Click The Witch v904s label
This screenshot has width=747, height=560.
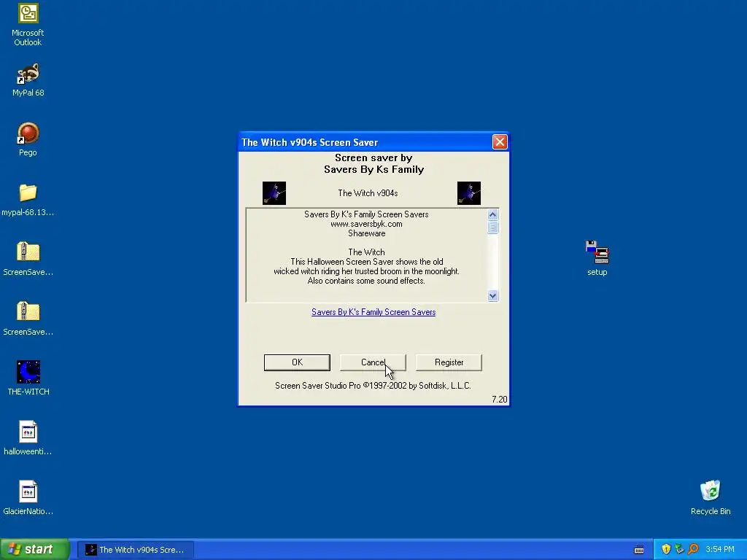pyautogui.click(x=368, y=193)
